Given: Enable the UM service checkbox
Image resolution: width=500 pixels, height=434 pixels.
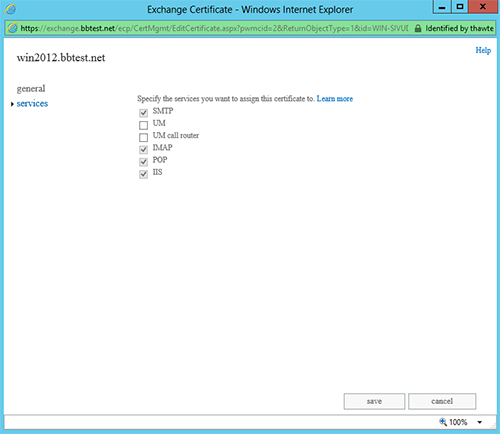Looking at the screenshot, I should coord(143,125).
